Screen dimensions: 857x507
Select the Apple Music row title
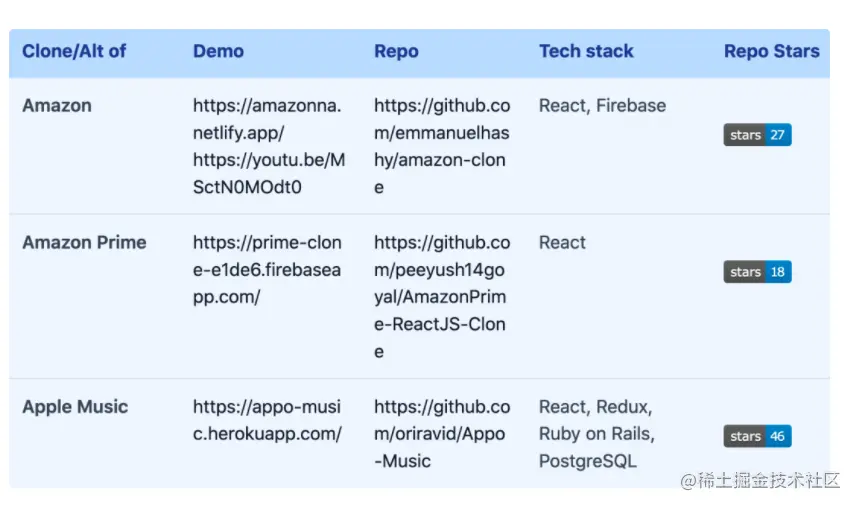(x=75, y=407)
